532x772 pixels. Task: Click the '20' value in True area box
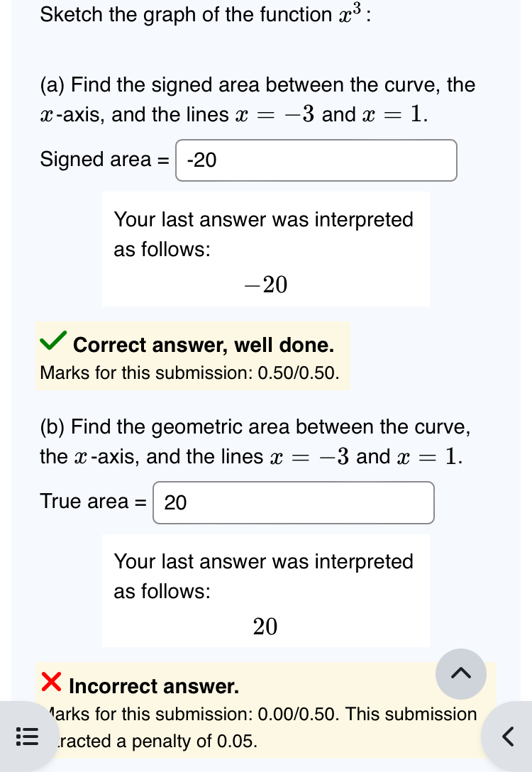tap(177, 502)
